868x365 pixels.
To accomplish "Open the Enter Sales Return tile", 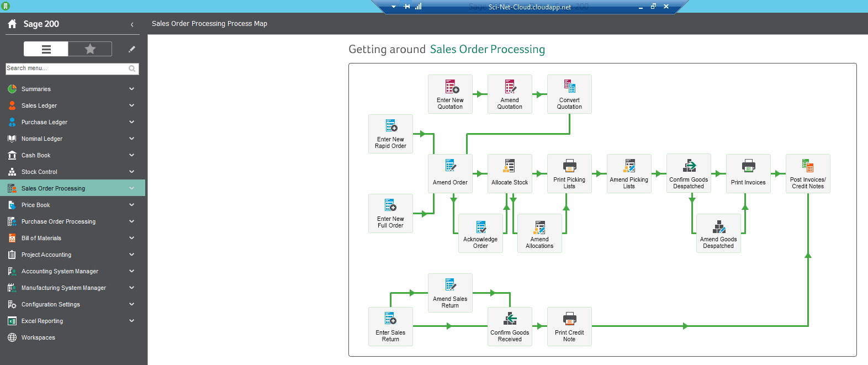I will pos(390,326).
